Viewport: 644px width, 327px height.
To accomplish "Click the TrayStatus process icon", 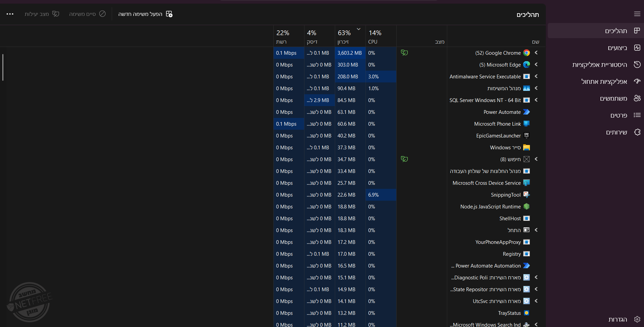I will [526, 313].
